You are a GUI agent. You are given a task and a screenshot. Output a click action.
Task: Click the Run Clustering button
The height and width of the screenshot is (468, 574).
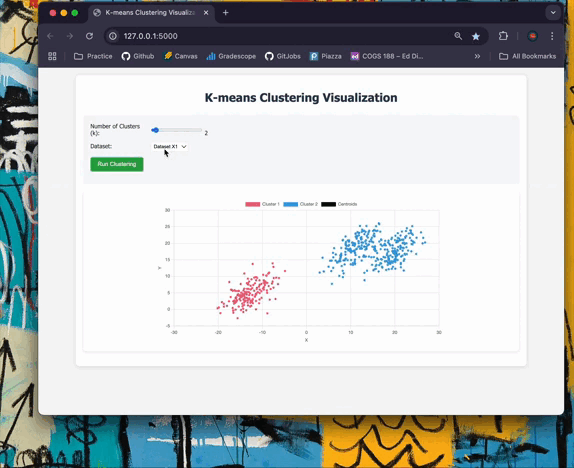coord(117,164)
